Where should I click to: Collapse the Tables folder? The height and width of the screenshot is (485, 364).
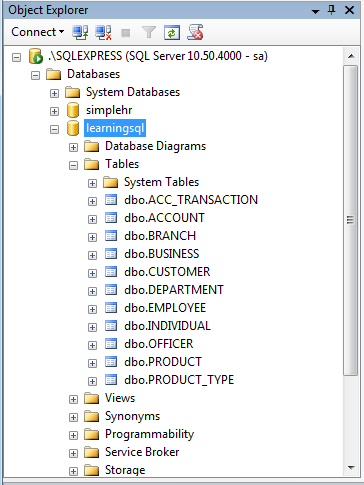coord(73,165)
